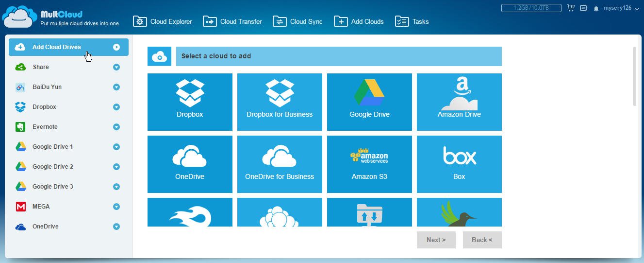The image size is (644, 263).
Task: Select the Dropbox for Business tile
Action: pos(280,102)
